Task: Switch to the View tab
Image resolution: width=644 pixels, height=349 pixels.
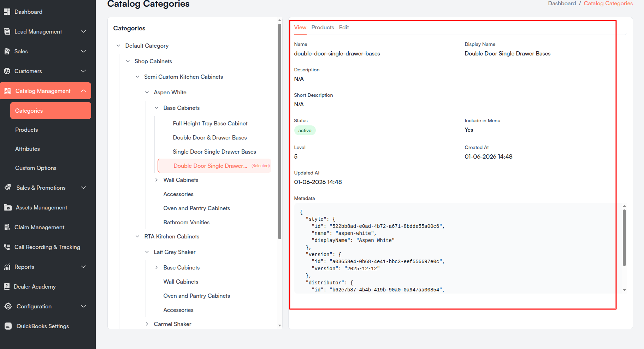Action: [x=300, y=28]
